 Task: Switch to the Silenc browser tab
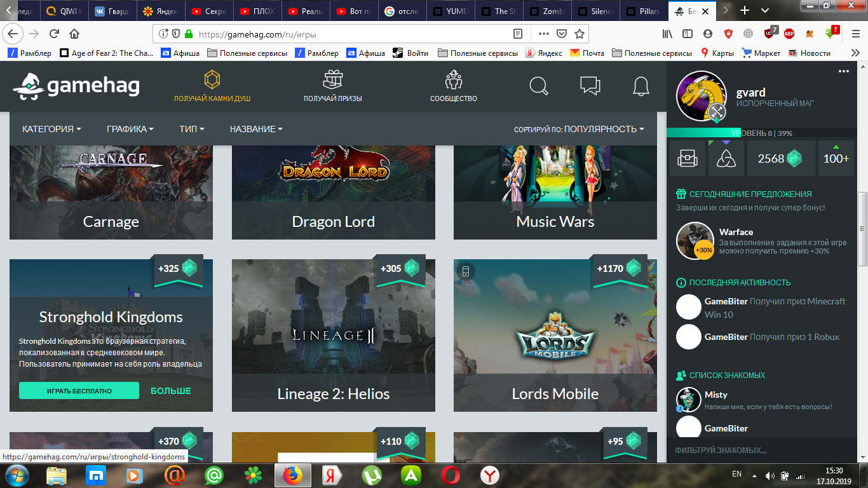pyautogui.click(x=595, y=11)
